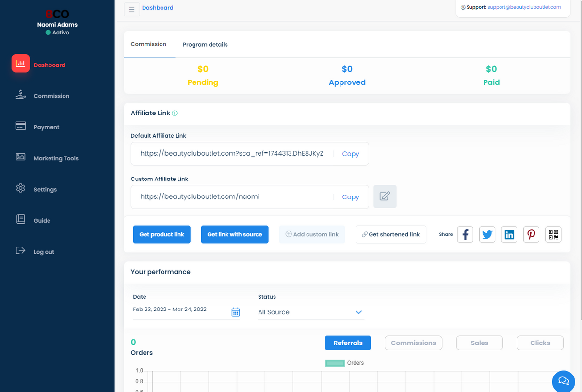Show Clicks chart view
This screenshot has height=392, width=582.
coord(540,343)
